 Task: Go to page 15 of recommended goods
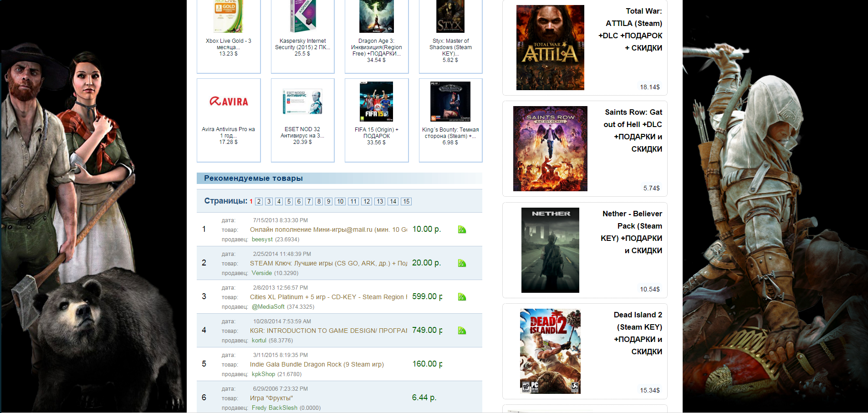tap(406, 201)
